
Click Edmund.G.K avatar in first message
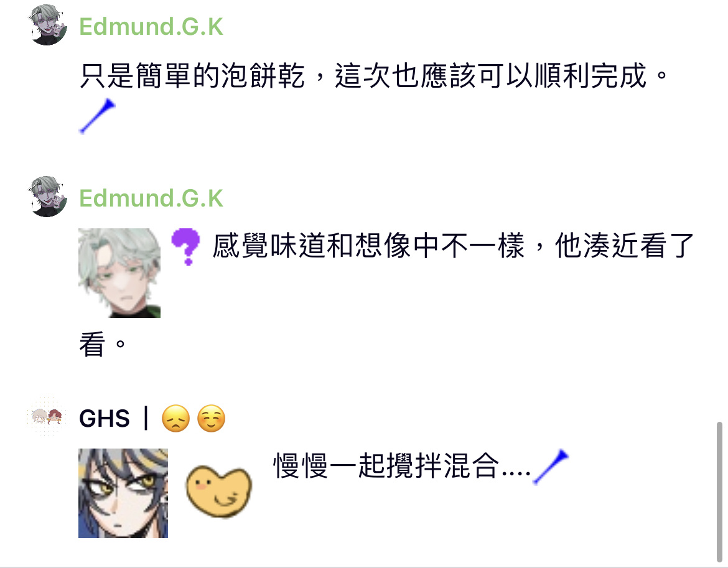click(x=48, y=25)
